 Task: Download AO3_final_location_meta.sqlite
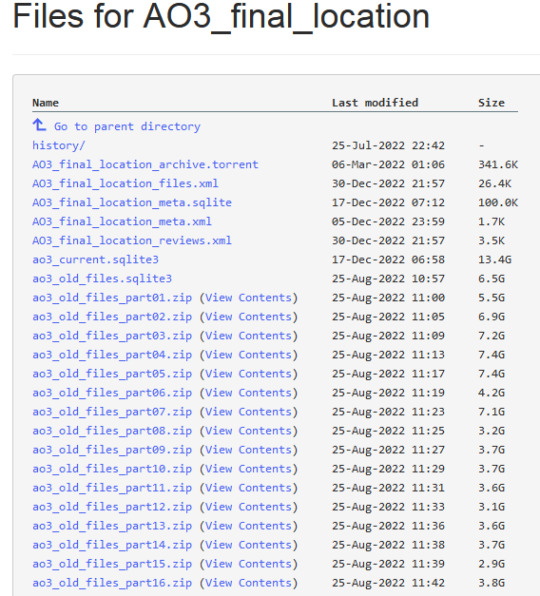point(132,203)
